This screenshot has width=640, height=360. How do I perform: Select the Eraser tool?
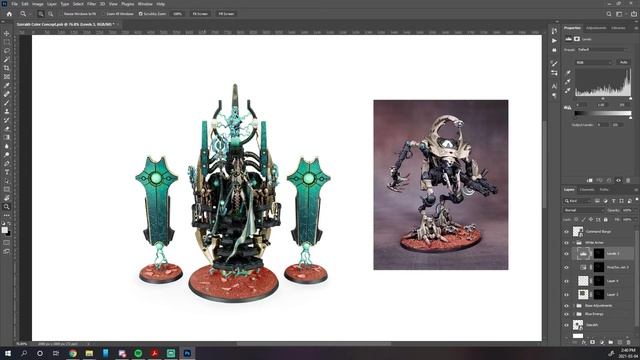7,129
